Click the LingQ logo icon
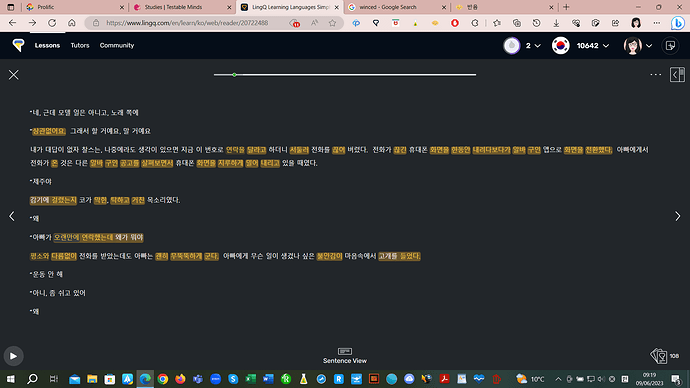Screen dimensions: 690x388 pyautogui.click(x=18, y=45)
